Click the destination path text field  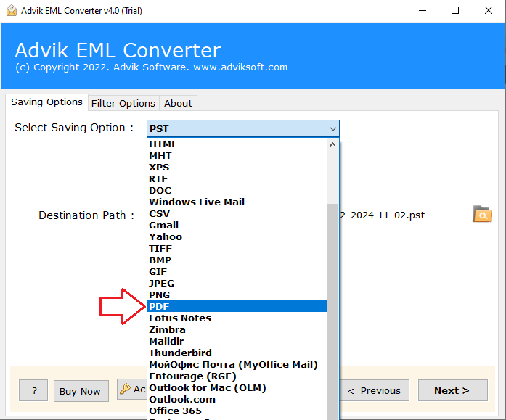(401, 215)
